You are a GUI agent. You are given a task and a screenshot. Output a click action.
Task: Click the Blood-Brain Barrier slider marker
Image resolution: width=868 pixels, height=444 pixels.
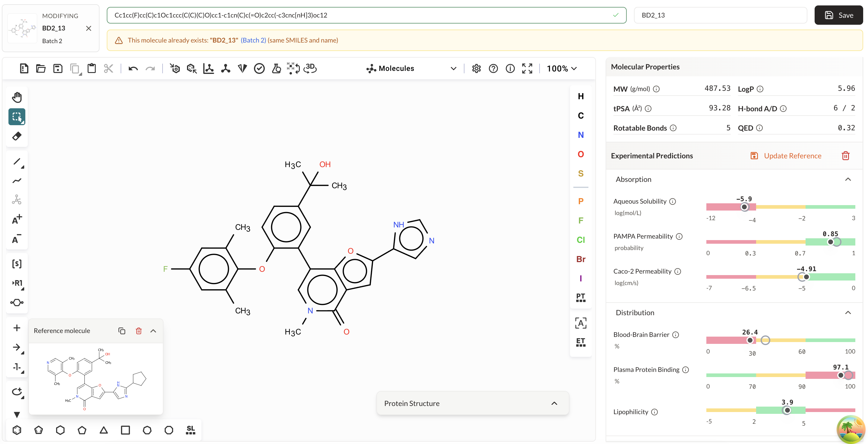pyautogui.click(x=750, y=340)
